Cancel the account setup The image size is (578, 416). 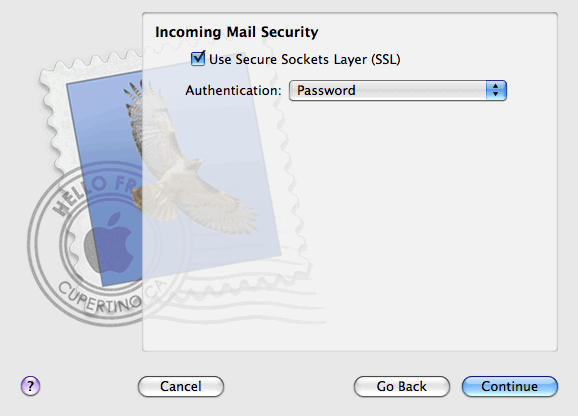pyautogui.click(x=181, y=386)
